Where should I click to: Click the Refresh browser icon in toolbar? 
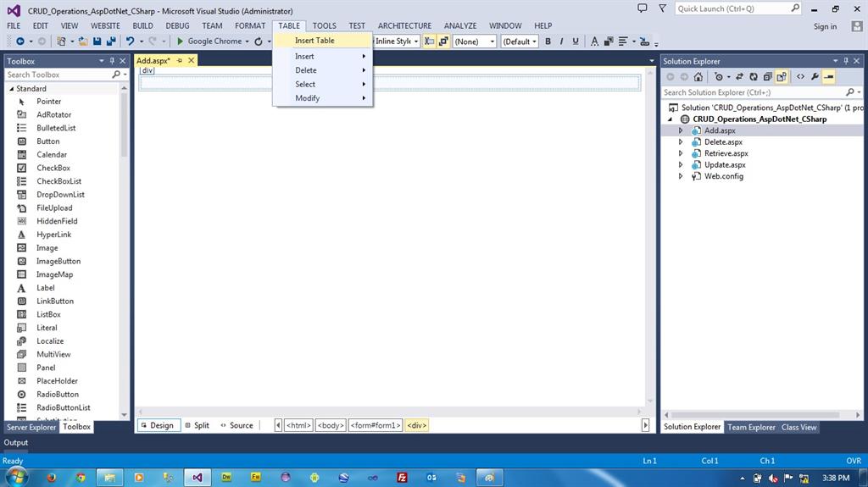pos(258,42)
